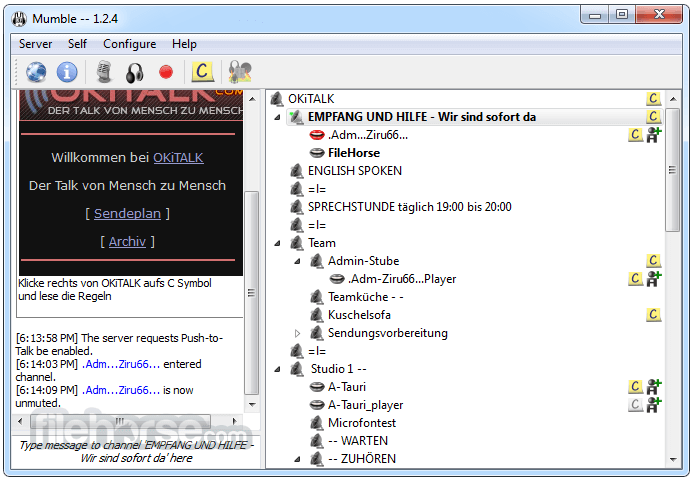Open the Archiv link
692x480 pixels.
[127, 241]
